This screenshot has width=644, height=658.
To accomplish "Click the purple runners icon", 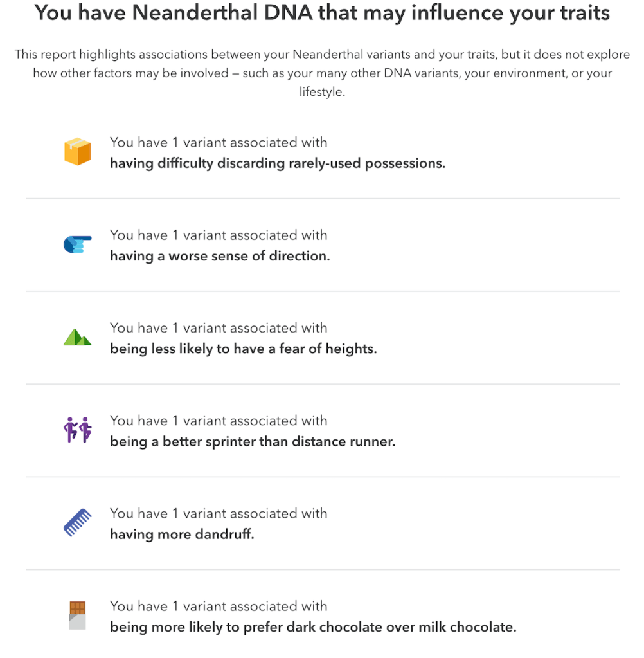I will pos(77,430).
